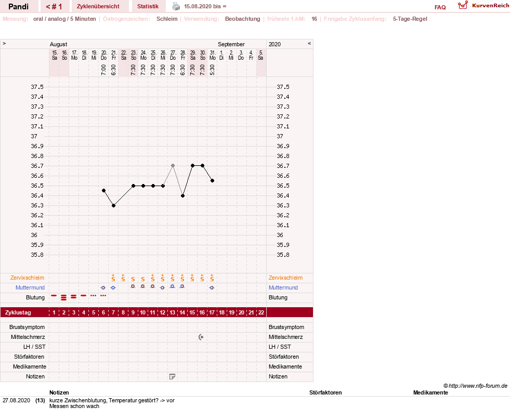Image resolution: width=510 pixels, height=420 pixels.
Task: Select temperature point on 29 August at 36.7
Action: pyautogui.click(x=192, y=166)
